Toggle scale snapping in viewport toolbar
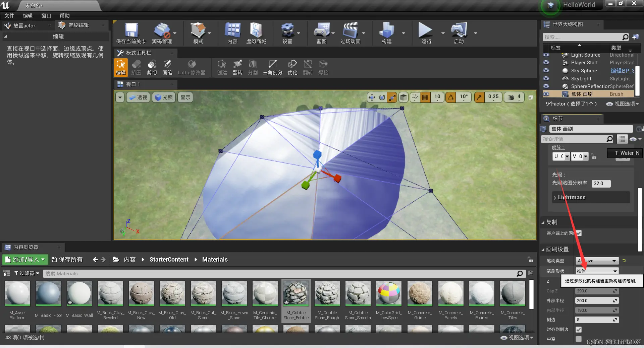 479,97
